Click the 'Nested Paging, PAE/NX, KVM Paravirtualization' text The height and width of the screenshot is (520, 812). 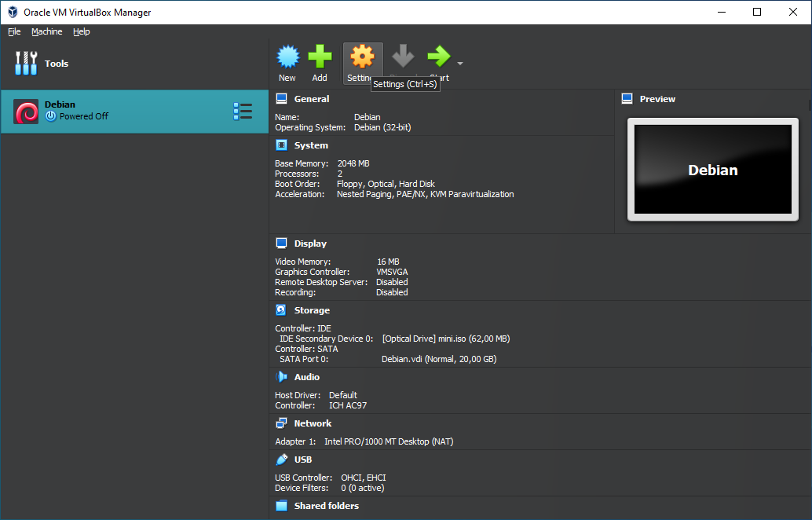click(x=426, y=194)
